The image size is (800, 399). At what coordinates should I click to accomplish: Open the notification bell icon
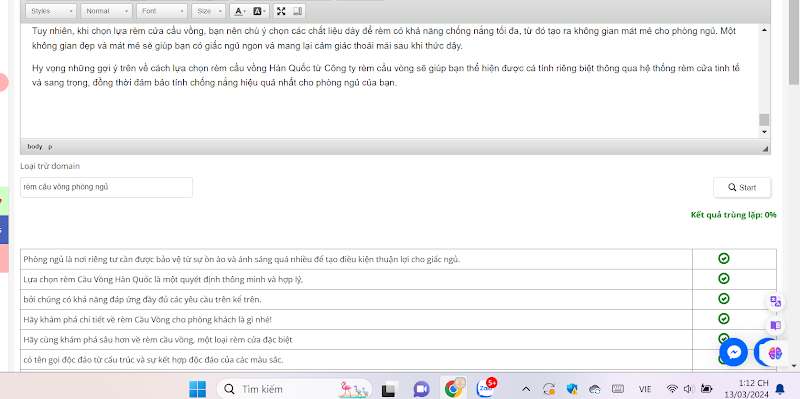click(x=780, y=389)
